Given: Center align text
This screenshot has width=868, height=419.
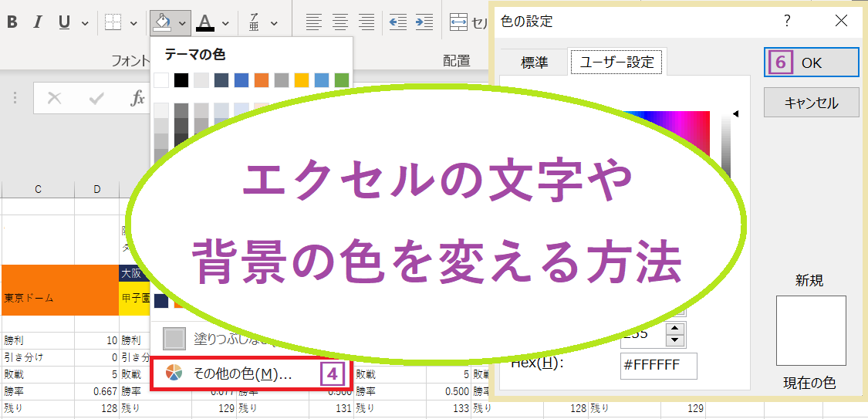Looking at the screenshot, I should (340, 22).
